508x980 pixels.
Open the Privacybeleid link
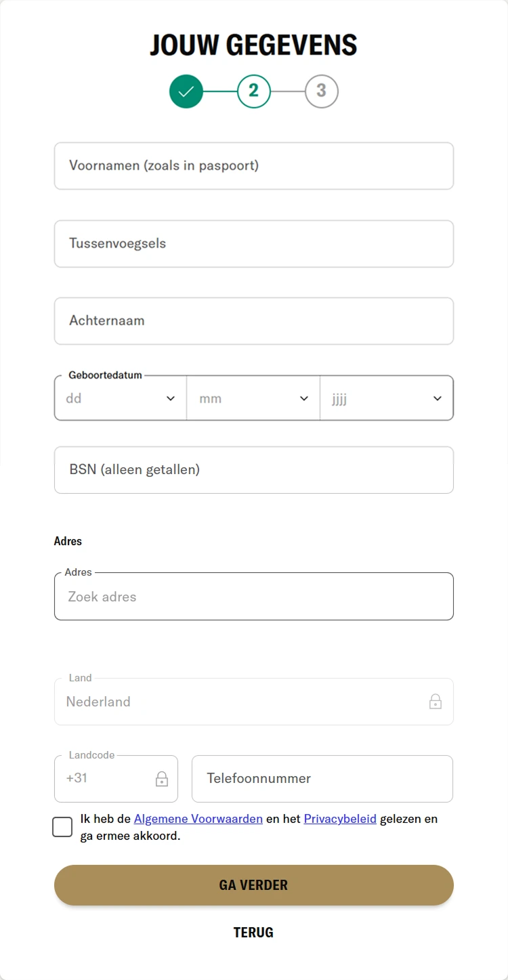(x=340, y=819)
